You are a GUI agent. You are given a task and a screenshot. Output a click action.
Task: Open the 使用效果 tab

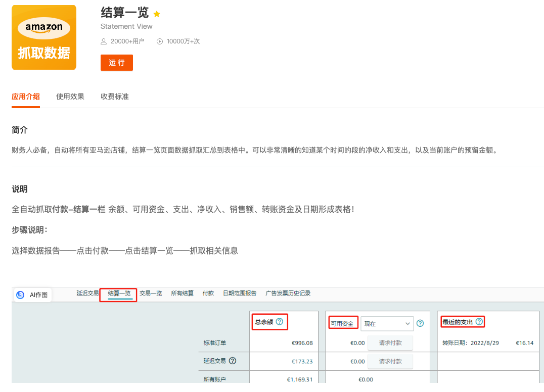[x=70, y=96]
